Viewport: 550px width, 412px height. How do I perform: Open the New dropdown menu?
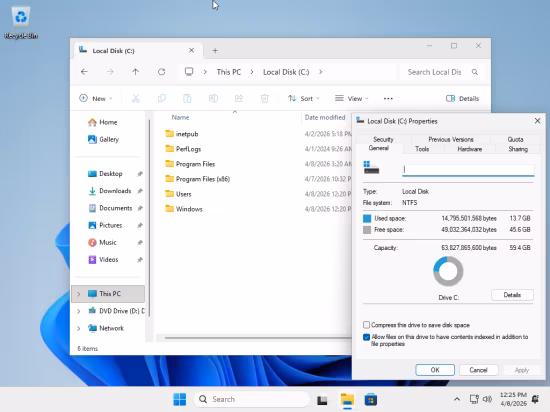96,99
